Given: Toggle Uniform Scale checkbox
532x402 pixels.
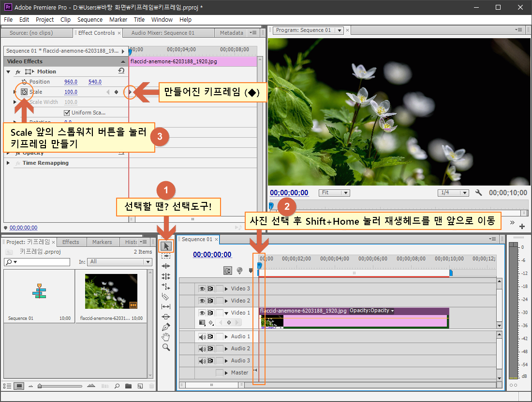Looking at the screenshot, I should (67, 113).
